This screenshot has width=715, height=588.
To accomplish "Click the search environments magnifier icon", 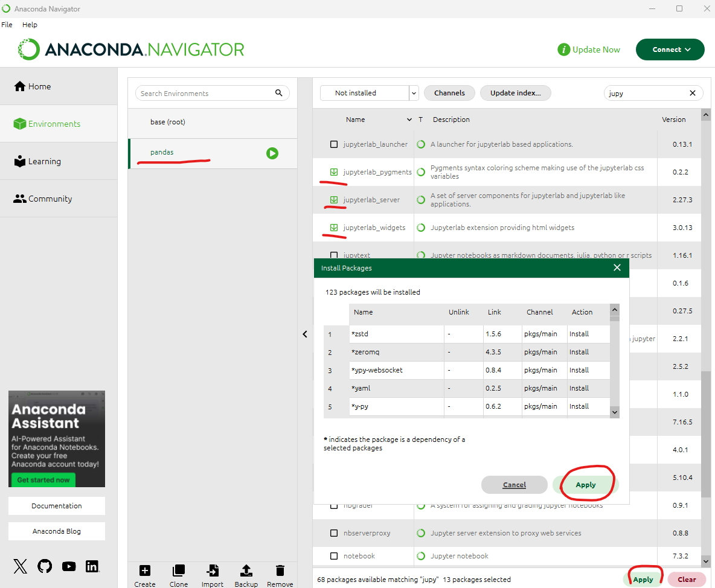I will coord(278,93).
